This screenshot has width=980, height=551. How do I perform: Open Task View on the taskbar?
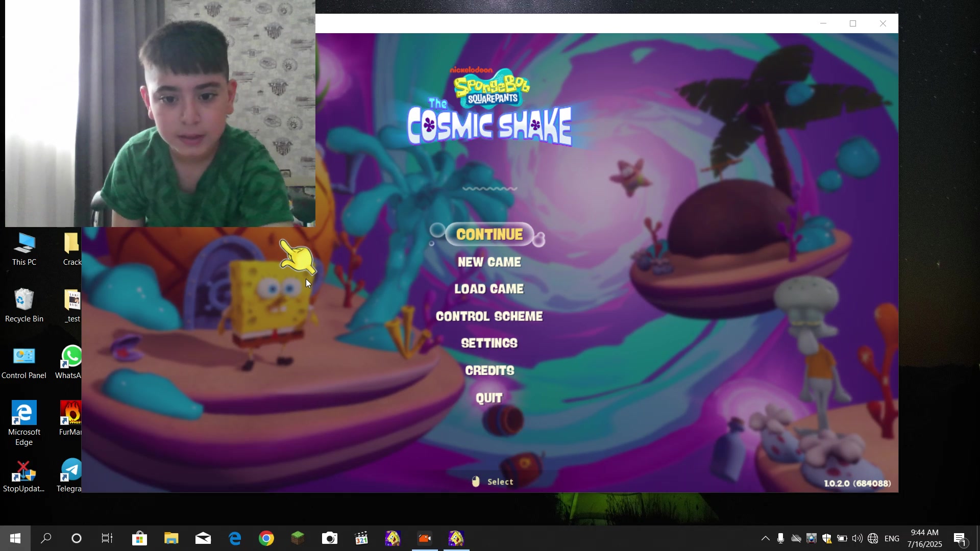(107, 538)
